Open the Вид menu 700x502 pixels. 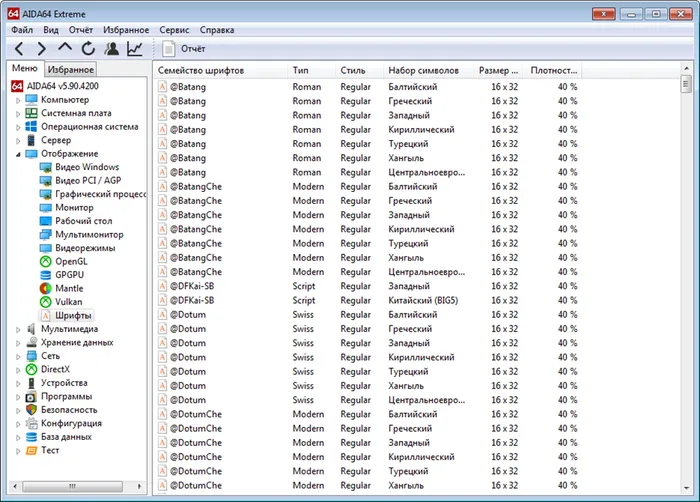click(x=50, y=30)
